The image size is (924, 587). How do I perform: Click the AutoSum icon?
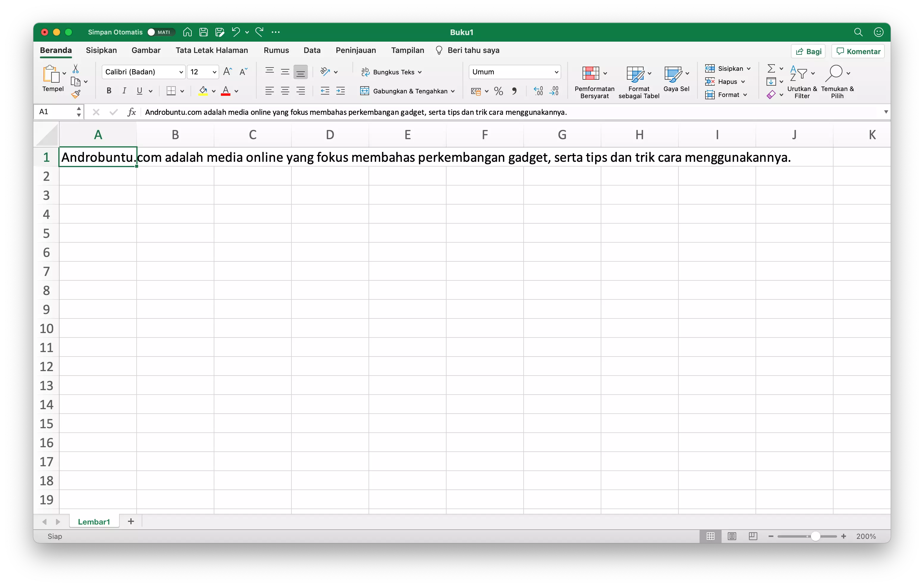[x=772, y=68]
